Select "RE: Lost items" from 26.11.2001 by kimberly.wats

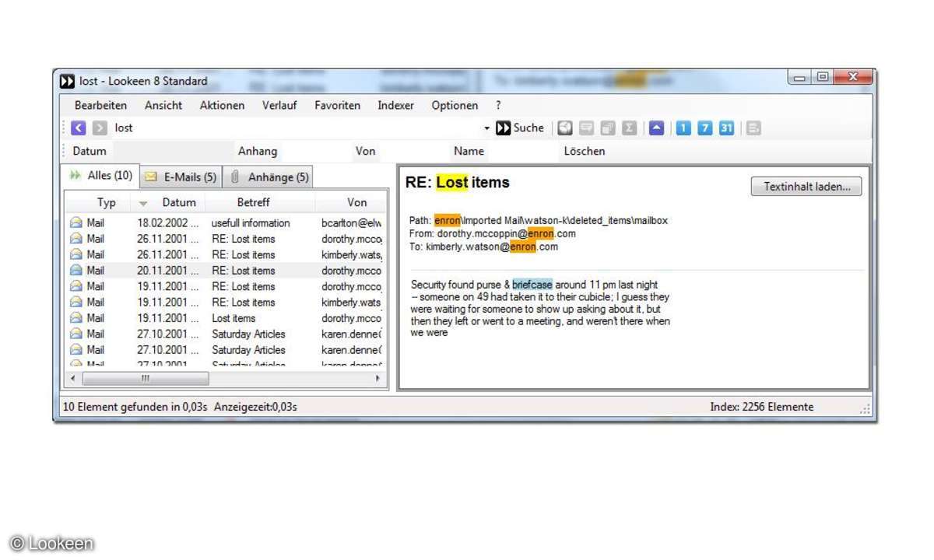point(244,254)
